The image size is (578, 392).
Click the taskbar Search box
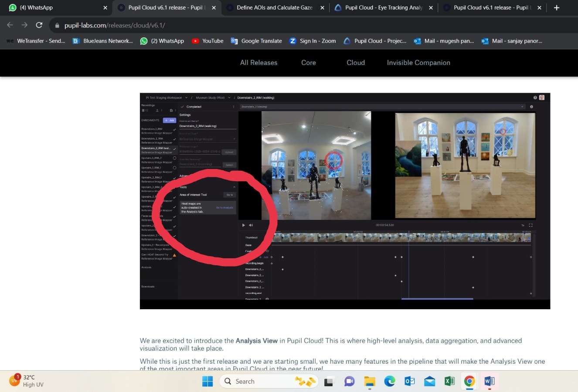pos(269,382)
